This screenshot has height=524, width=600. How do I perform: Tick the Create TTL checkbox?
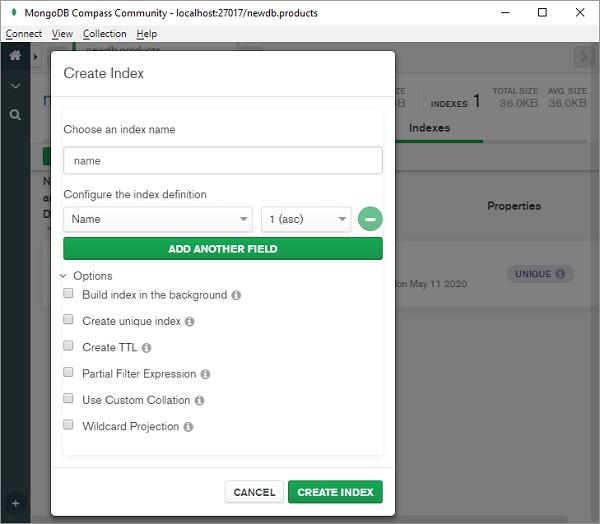(69, 346)
